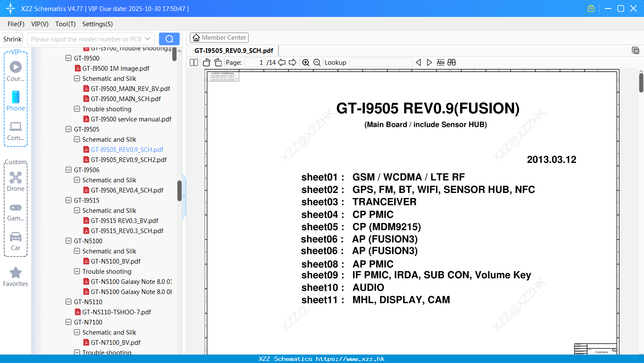644x363 pixels.
Task: Open Member Center
Action: tap(219, 38)
